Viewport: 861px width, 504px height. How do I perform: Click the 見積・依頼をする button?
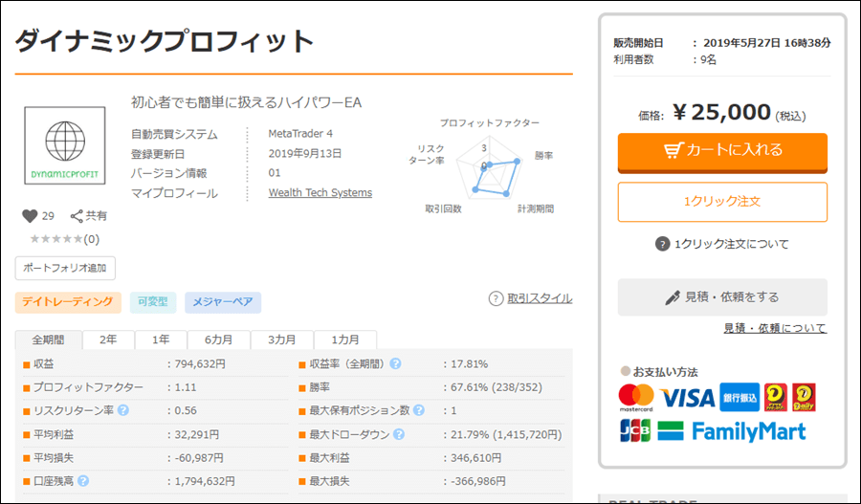pos(722,297)
